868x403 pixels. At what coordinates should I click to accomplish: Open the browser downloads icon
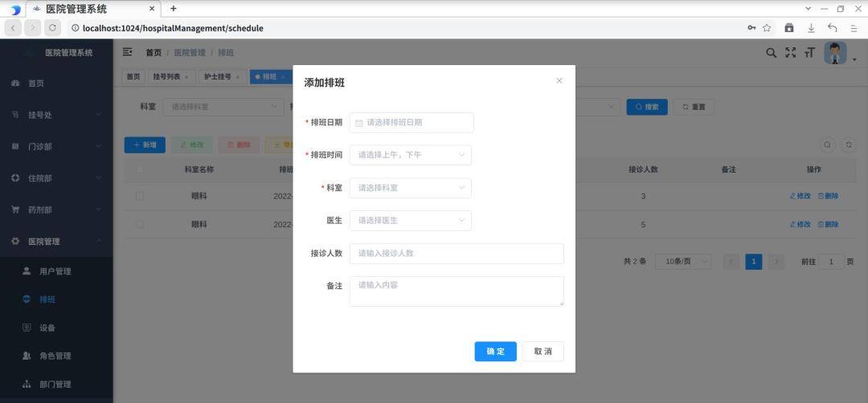point(811,27)
